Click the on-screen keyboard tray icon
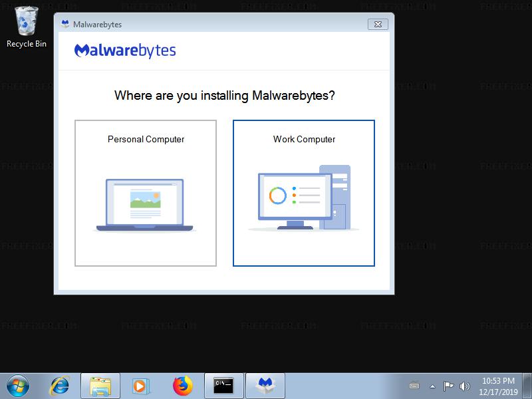The image size is (532, 399). click(x=414, y=386)
